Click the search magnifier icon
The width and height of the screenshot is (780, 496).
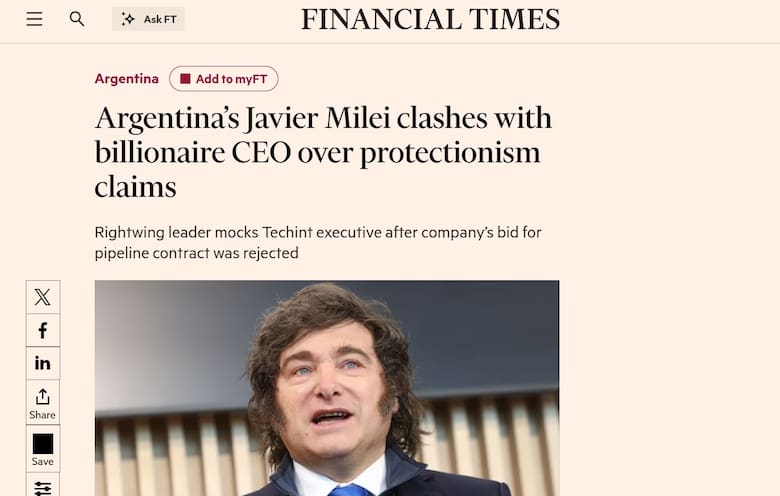pyautogui.click(x=77, y=19)
